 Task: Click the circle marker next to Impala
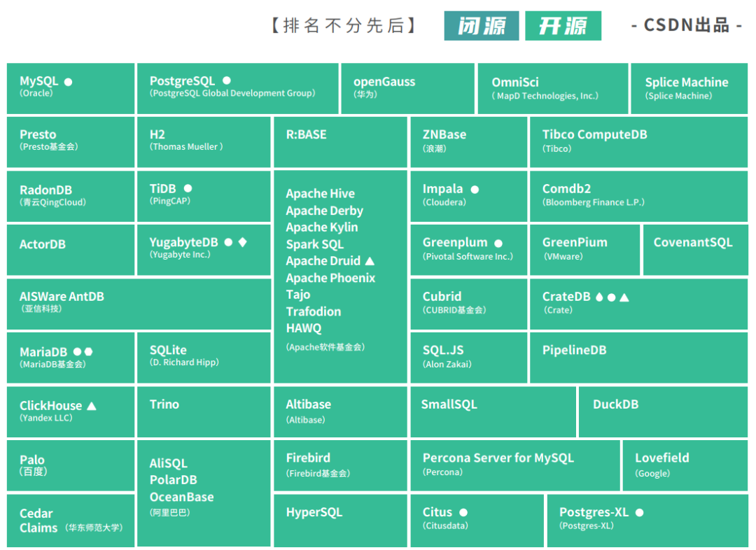coord(475,190)
